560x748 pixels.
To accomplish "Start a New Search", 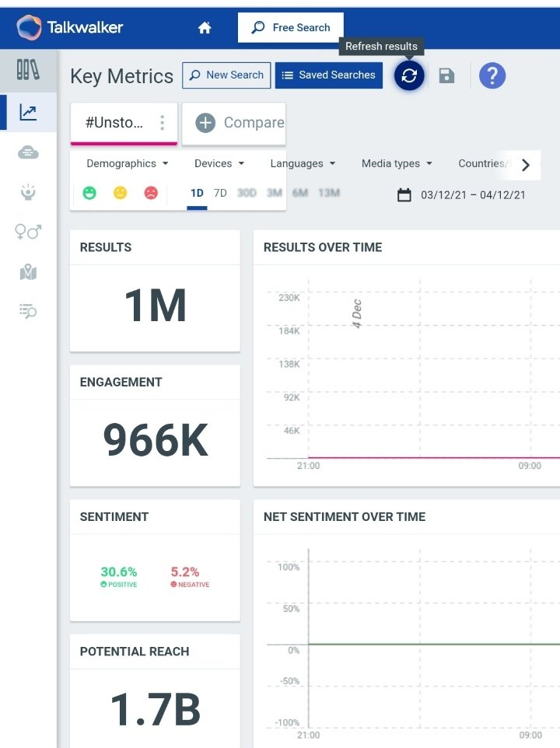I will [226, 75].
